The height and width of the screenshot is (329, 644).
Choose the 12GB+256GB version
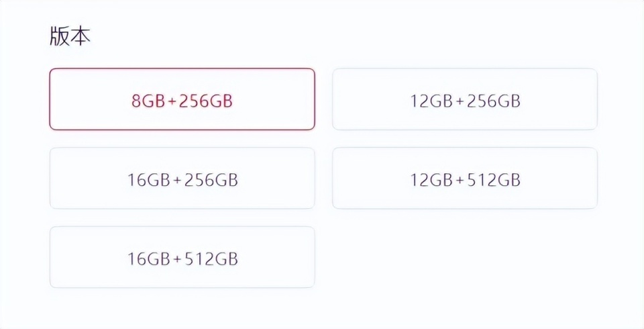[465, 99]
